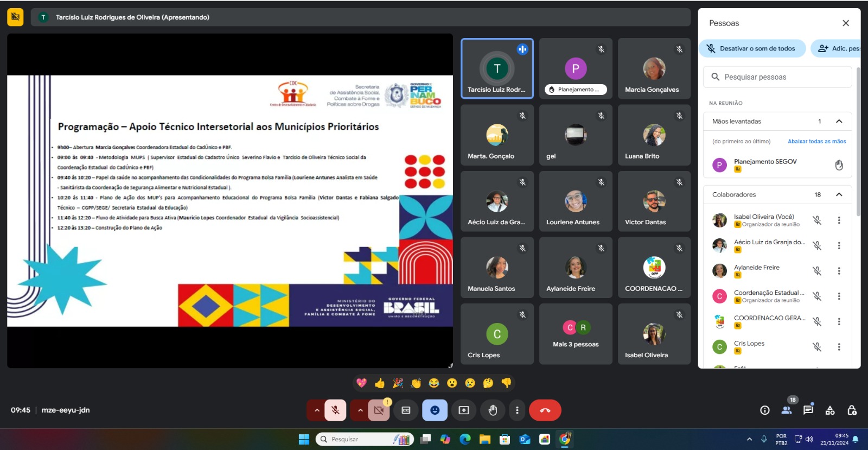Toggle the raise hand button
The image size is (868, 450).
pyautogui.click(x=493, y=410)
